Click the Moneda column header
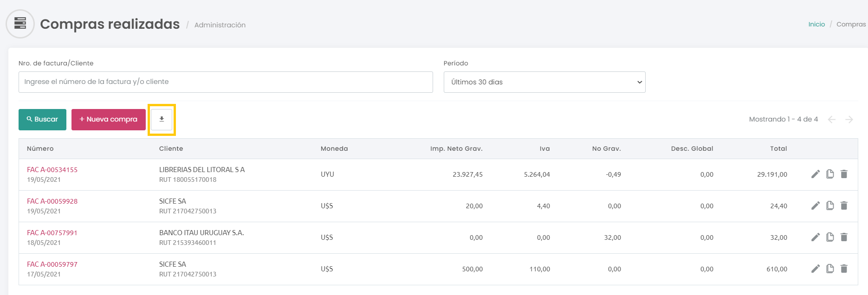The height and width of the screenshot is (295, 868). point(334,149)
